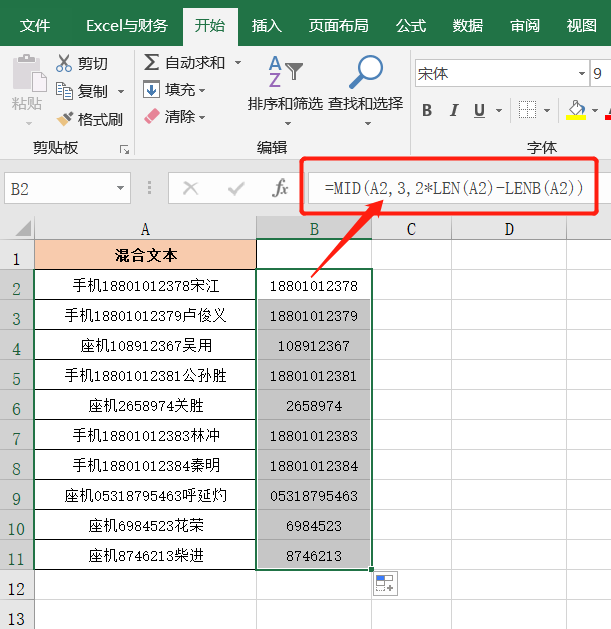Image resolution: width=611 pixels, height=629 pixels.
Task: Click the Auto Fill Options icon
Action: click(x=385, y=583)
